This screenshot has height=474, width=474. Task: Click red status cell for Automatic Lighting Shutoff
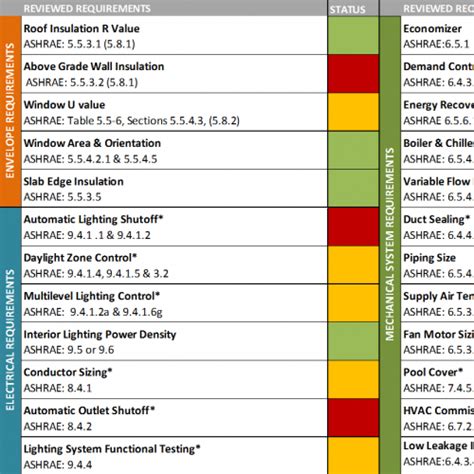click(x=353, y=227)
